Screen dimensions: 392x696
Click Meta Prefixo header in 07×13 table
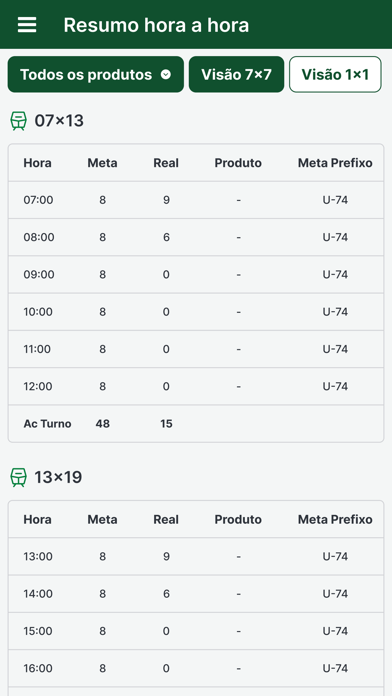click(x=335, y=163)
